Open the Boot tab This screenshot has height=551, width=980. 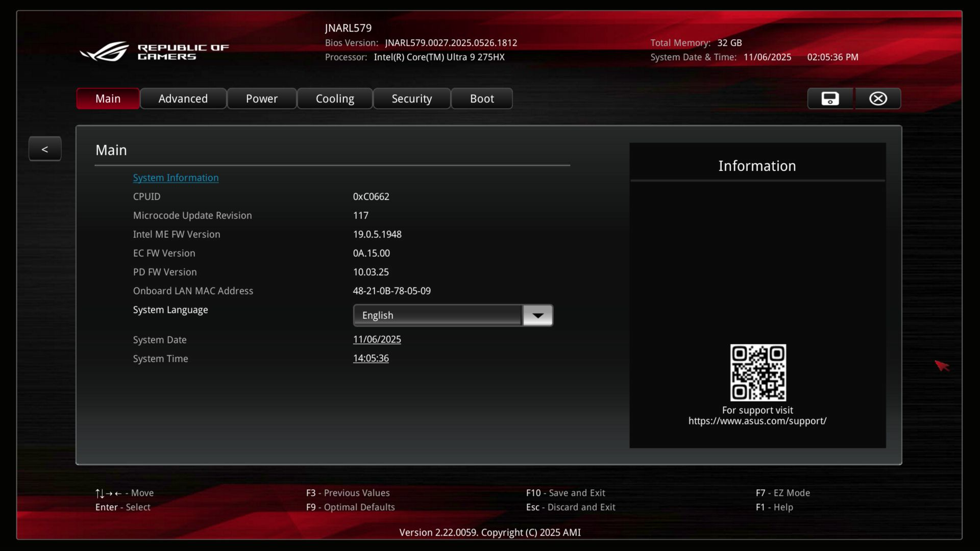pos(481,98)
